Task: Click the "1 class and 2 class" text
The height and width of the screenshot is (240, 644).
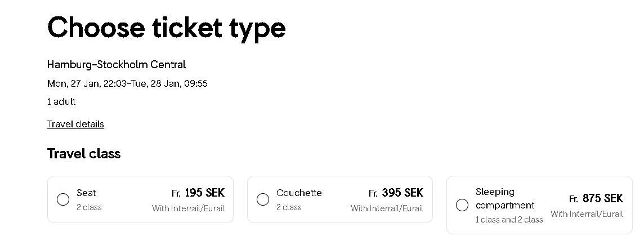Action: point(509,220)
